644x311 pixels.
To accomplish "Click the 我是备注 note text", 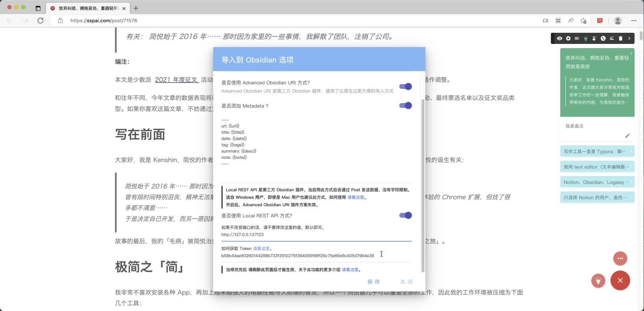I will point(574,126).
